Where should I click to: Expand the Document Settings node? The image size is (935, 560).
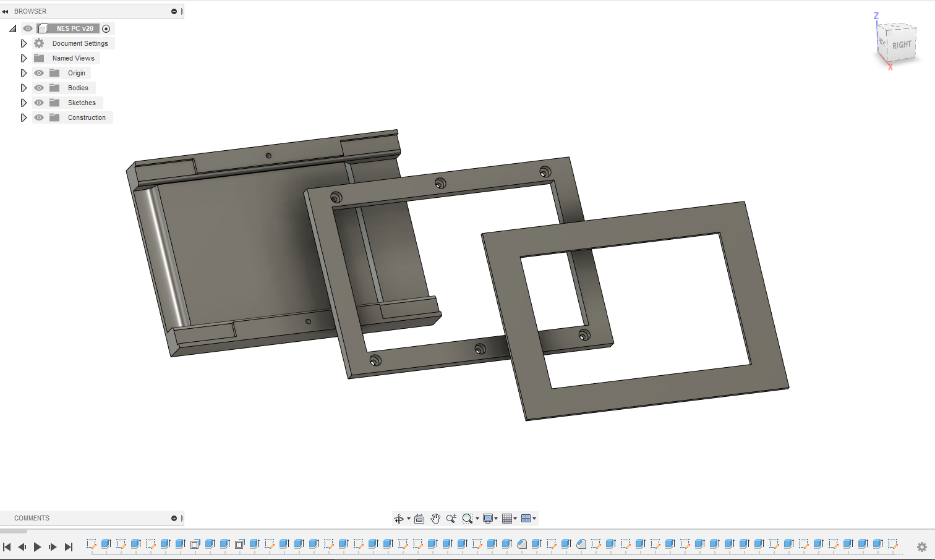tap(23, 43)
